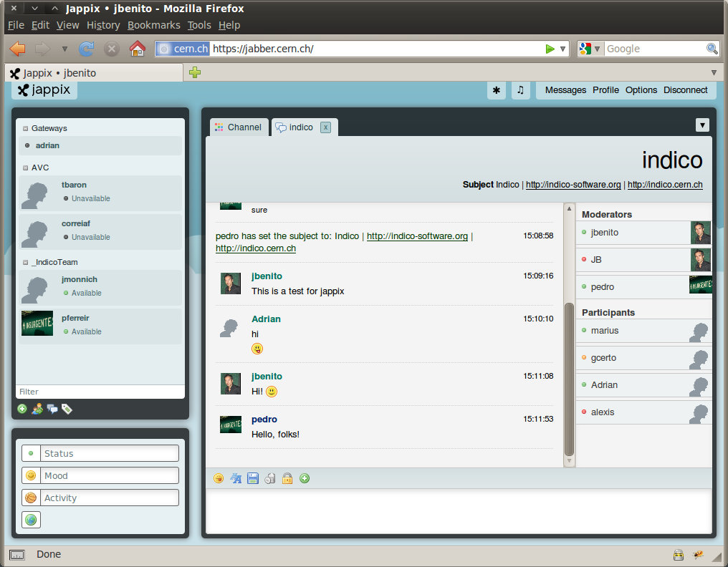The width and height of the screenshot is (728, 567).
Task: Open the list all tabs dropdown
Action: pyautogui.click(x=714, y=73)
